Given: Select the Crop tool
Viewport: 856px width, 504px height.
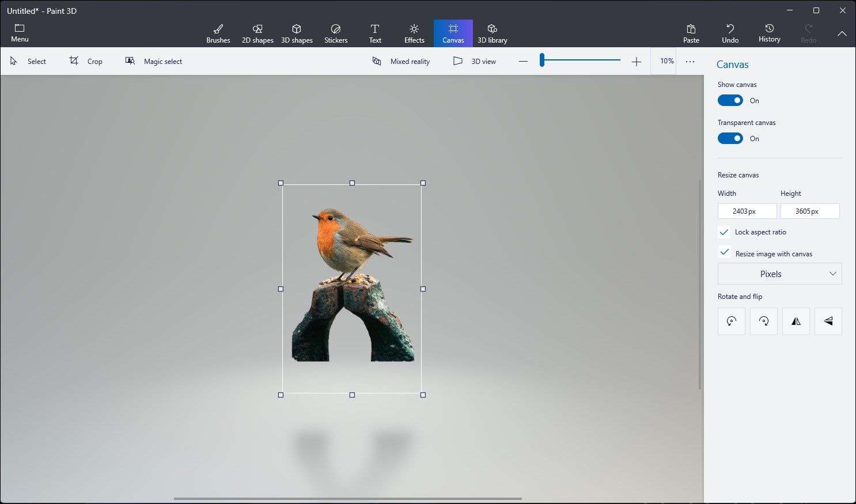Looking at the screenshot, I should [x=86, y=60].
